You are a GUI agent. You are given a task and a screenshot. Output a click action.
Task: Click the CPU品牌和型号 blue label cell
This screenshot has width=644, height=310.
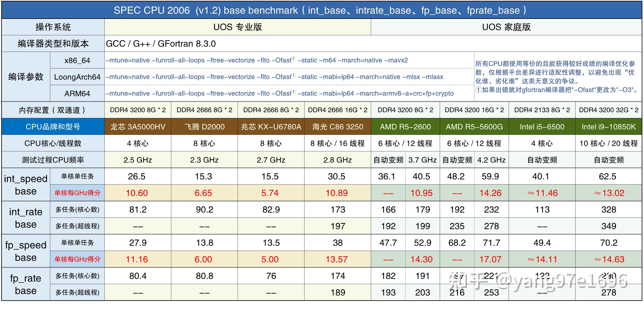click(x=53, y=127)
